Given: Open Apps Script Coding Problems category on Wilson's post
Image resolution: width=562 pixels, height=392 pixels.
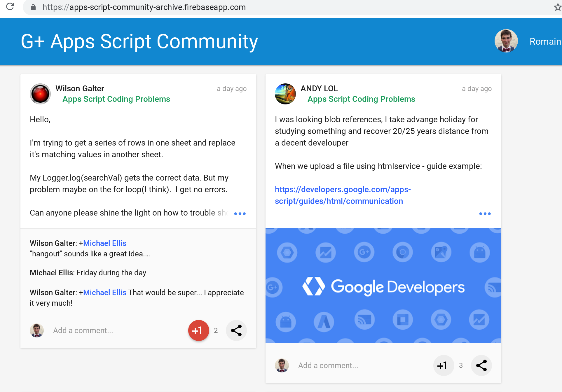Looking at the screenshot, I should coord(116,99).
